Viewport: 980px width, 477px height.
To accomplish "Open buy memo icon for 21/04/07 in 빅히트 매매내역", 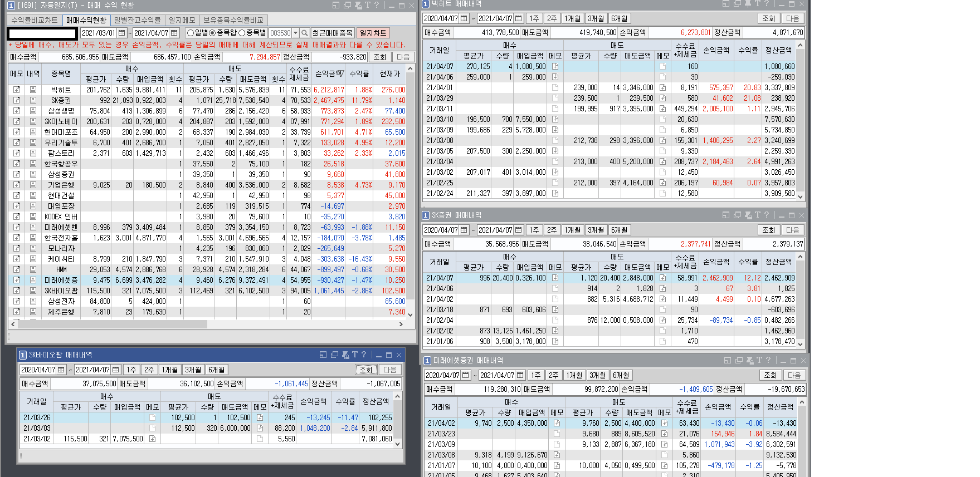I will tap(555, 66).
